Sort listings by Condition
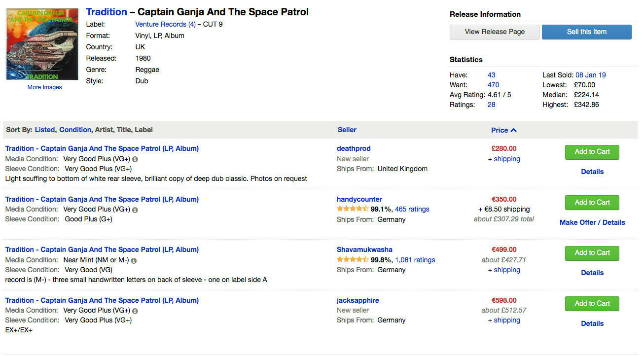The width and height of the screenshot is (644, 356). (75, 130)
